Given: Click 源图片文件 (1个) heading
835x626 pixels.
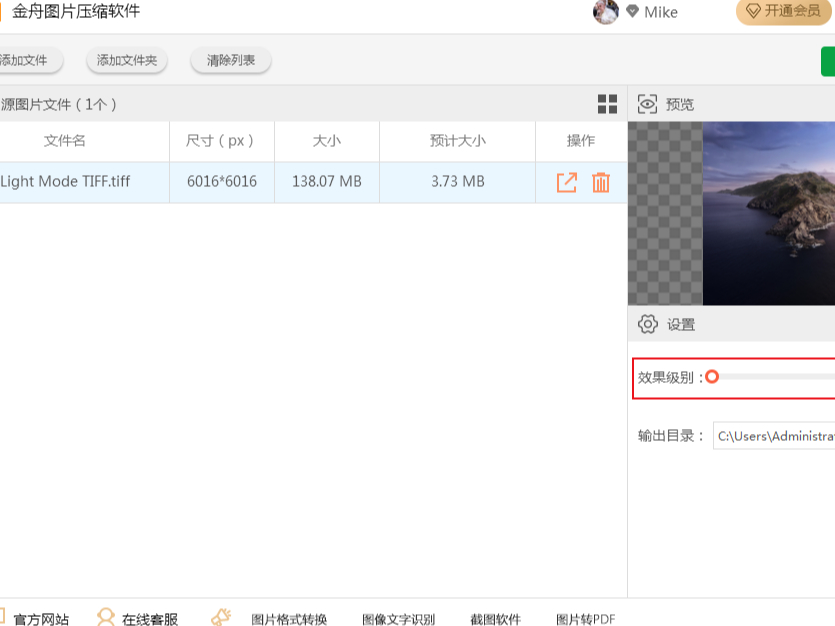Looking at the screenshot, I should (x=59, y=104).
